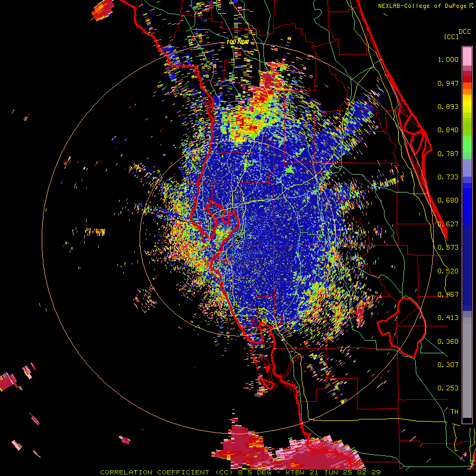Click the DCC product label above legend
476x476 pixels.
(464, 32)
